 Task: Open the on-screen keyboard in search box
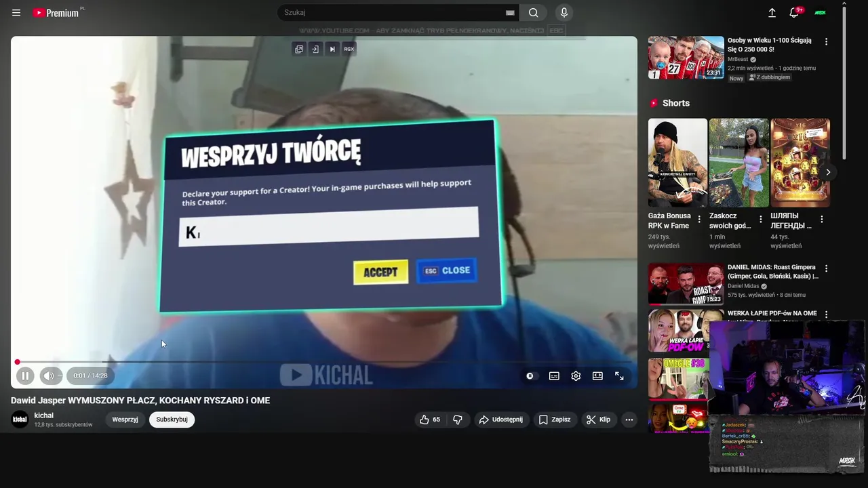click(x=510, y=13)
